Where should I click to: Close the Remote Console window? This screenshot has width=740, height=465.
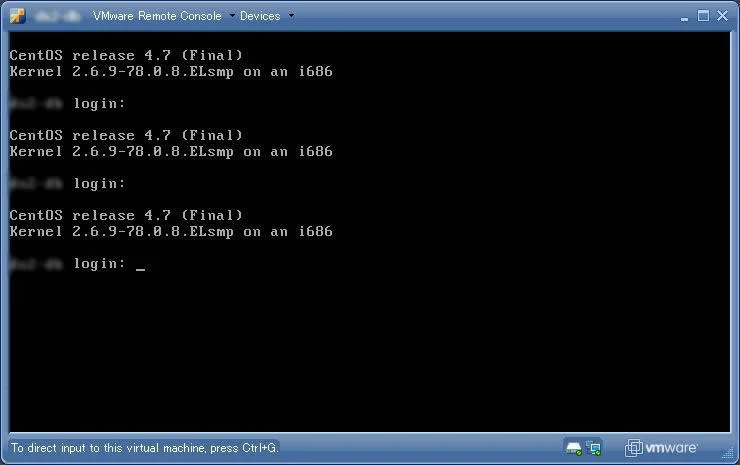point(723,15)
